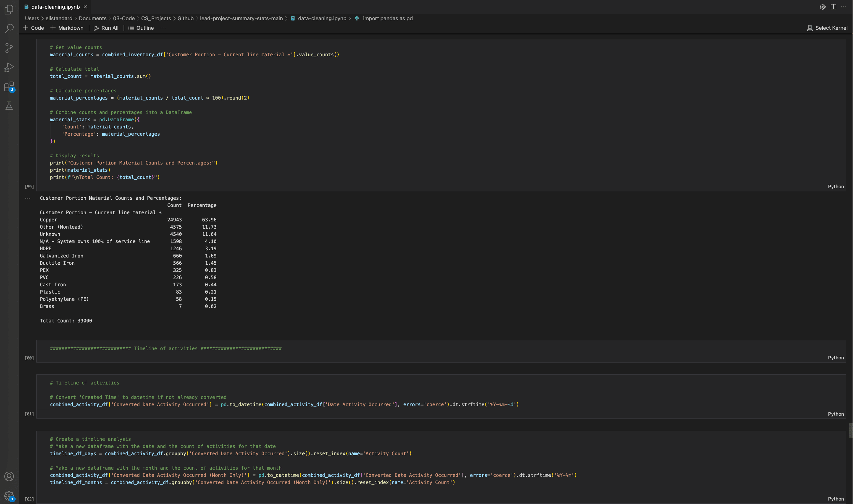
Task: Add a new Code cell
Action: [33, 28]
